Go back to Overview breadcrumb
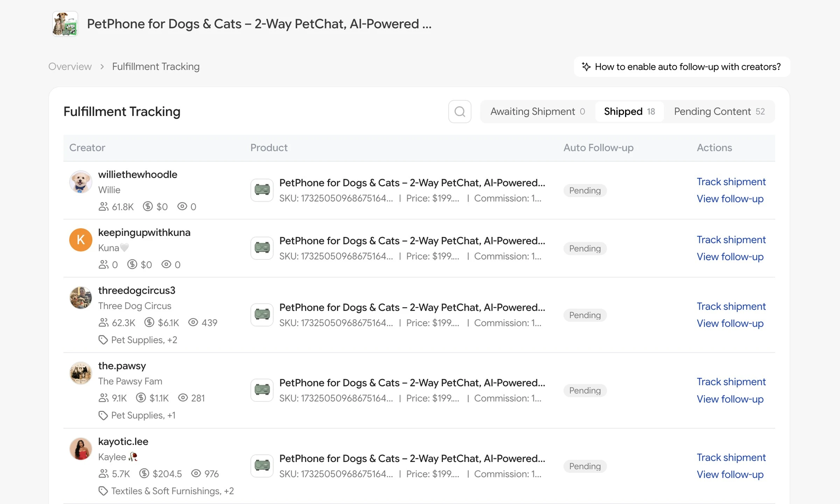840x504 pixels. 70,66
